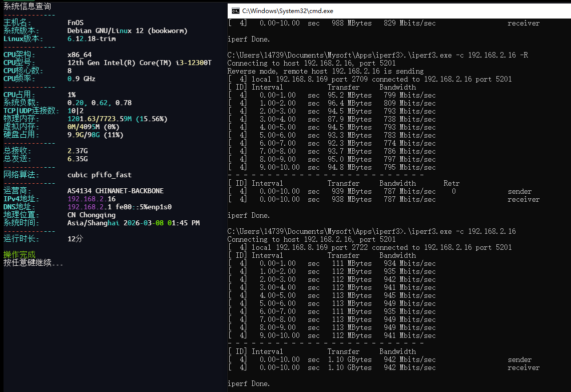
Task: Select the AS4134 CHINANET-BACKBONE carrier text
Action: pos(115,191)
